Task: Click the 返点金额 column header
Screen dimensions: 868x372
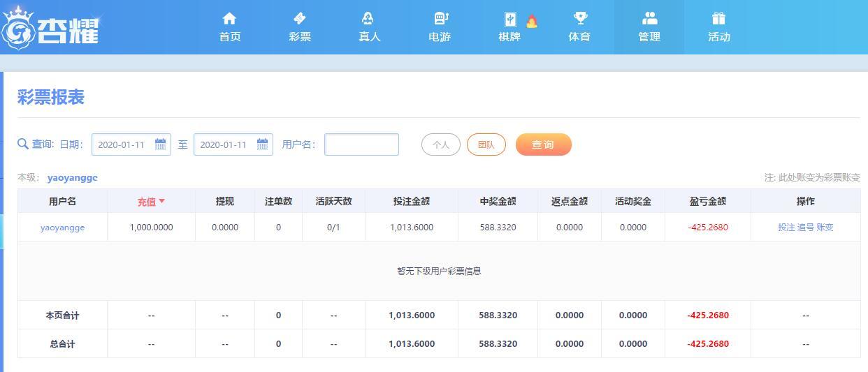Action: [570, 201]
